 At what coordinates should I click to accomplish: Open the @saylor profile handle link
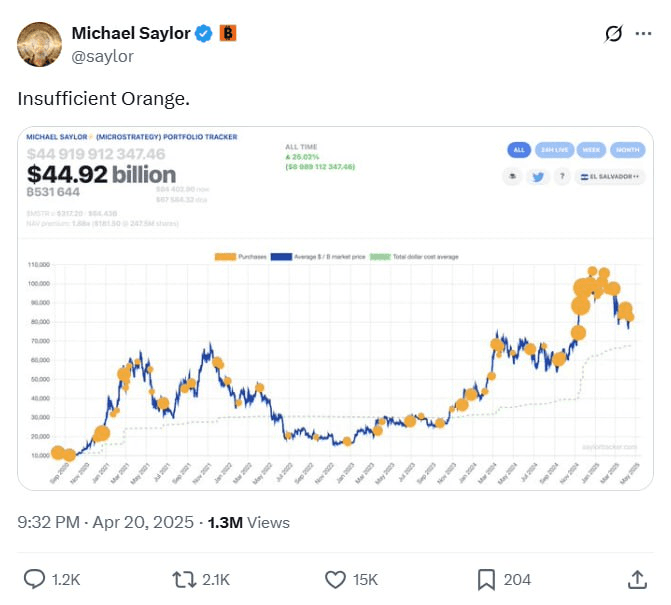pyautogui.click(x=102, y=56)
